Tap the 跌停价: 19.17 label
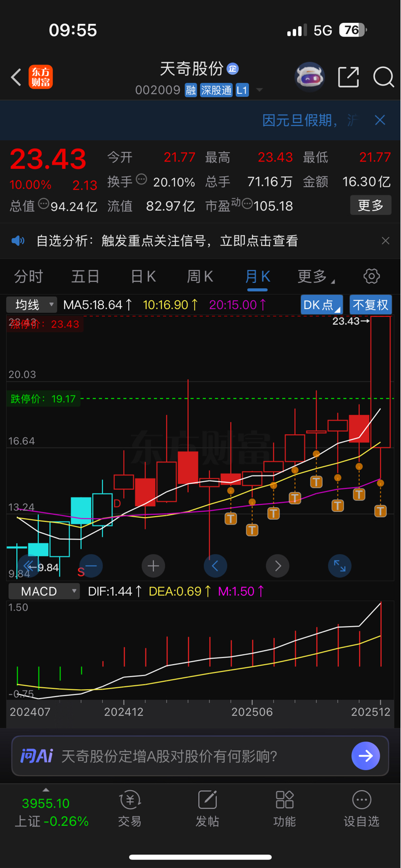 tap(43, 399)
